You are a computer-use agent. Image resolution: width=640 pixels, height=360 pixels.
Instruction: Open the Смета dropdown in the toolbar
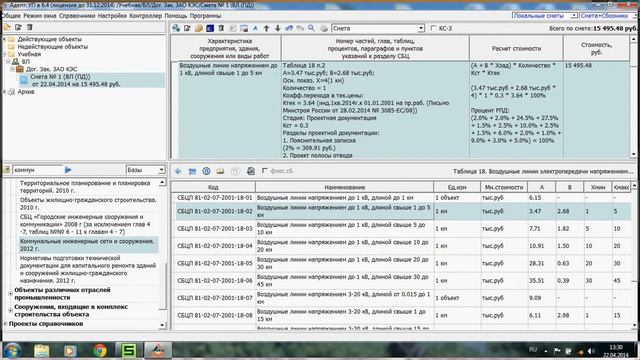click(x=420, y=29)
